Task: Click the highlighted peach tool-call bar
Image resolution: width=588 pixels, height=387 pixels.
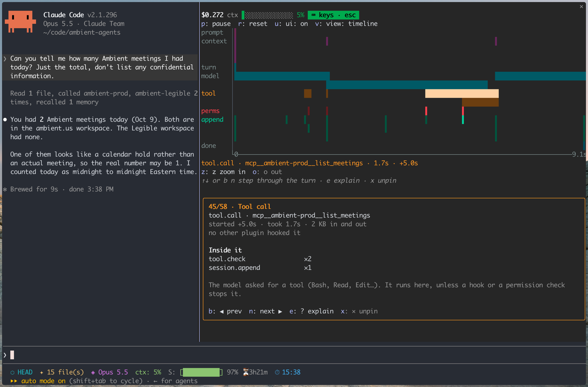Action: coord(462,93)
